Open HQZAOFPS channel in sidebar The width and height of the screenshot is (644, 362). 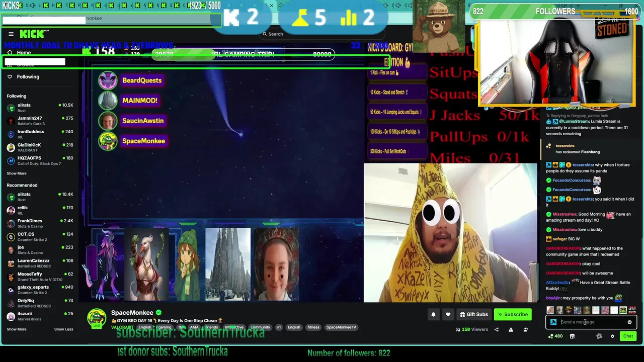tap(40, 161)
